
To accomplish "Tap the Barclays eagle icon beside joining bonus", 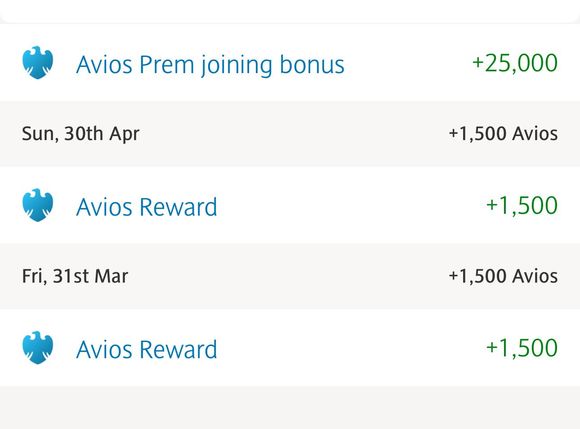I will point(37,63).
